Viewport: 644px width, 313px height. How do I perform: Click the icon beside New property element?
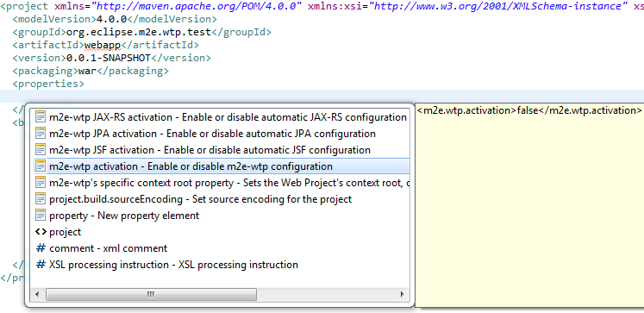point(41,216)
